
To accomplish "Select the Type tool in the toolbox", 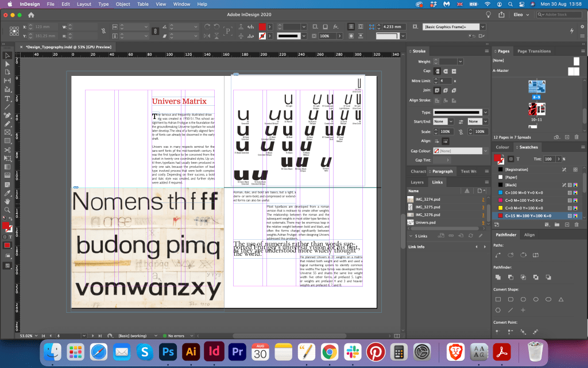I will pos(7,98).
